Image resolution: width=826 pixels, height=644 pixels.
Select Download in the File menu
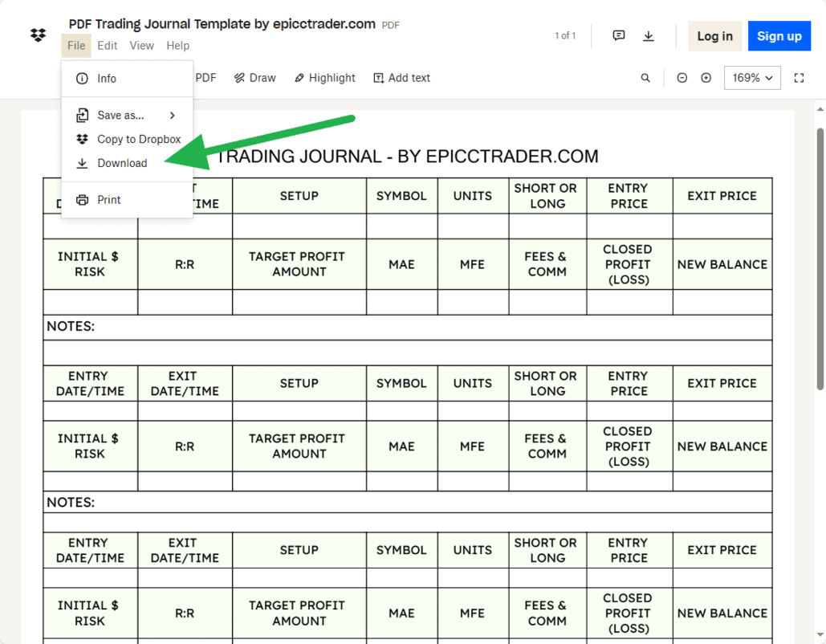pyautogui.click(x=127, y=163)
